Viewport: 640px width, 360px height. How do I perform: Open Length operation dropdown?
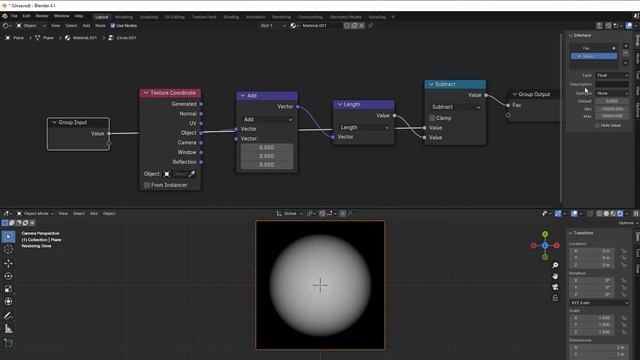(364, 127)
